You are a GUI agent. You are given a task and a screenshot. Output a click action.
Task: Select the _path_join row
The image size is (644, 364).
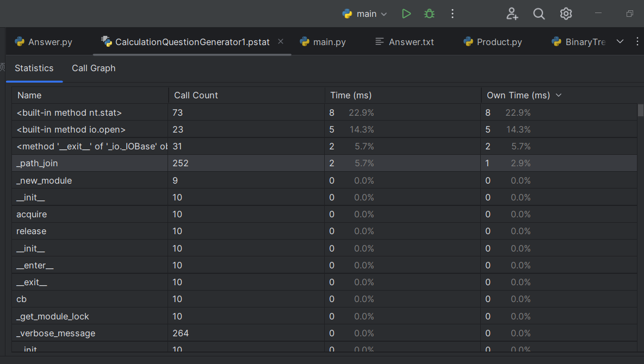pos(37,163)
